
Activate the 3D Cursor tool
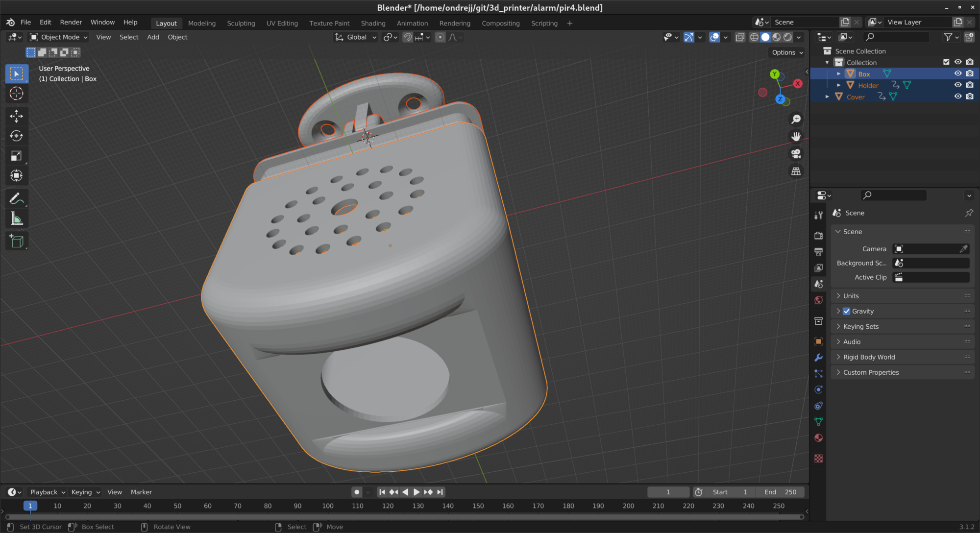pos(17,94)
